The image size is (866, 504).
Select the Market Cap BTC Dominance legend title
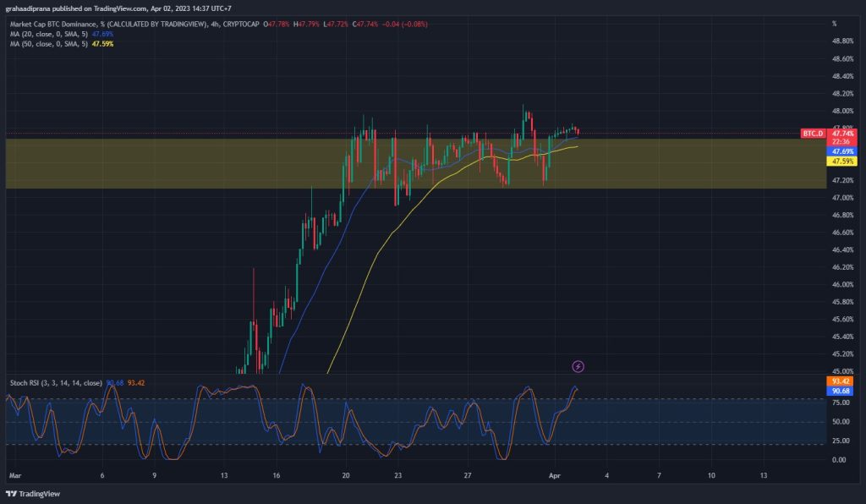134,25
